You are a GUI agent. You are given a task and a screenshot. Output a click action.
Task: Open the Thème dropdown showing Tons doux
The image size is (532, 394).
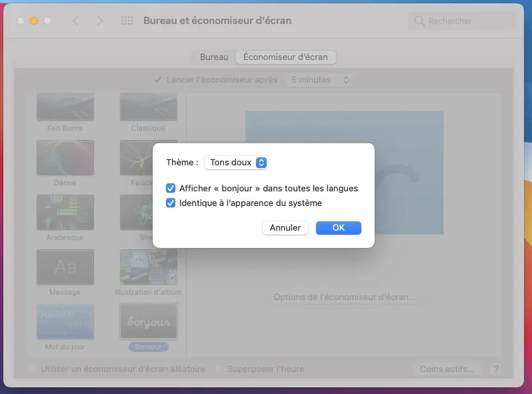point(236,163)
